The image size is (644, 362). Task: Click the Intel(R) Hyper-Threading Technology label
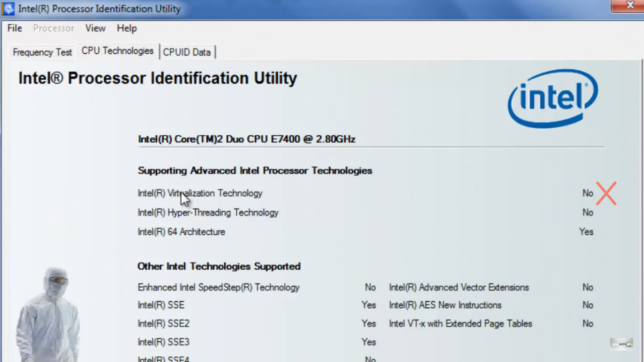coord(208,213)
